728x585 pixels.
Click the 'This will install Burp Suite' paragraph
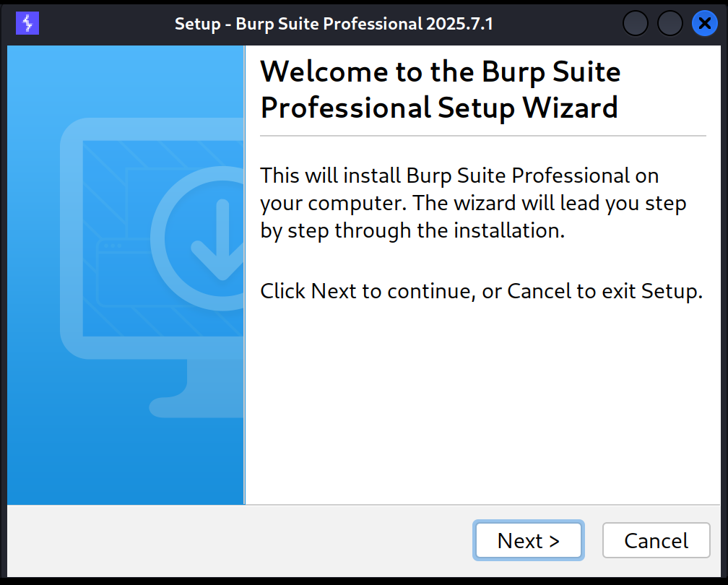tap(473, 204)
